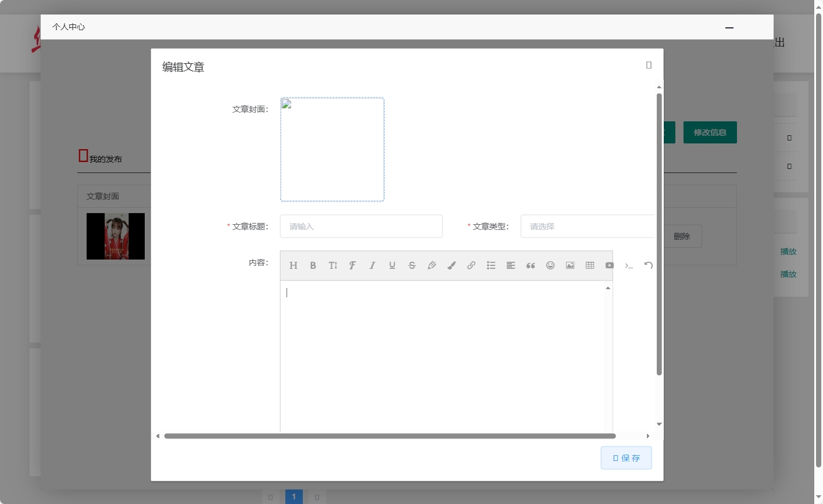Image resolution: width=823 pixels, height=504 pixels.
Task: Insert a blockquote in the editor
Action: pos(531,265)
